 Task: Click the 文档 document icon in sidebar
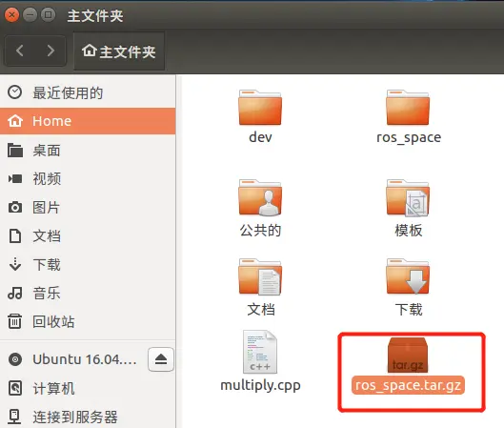pos(15,236)
